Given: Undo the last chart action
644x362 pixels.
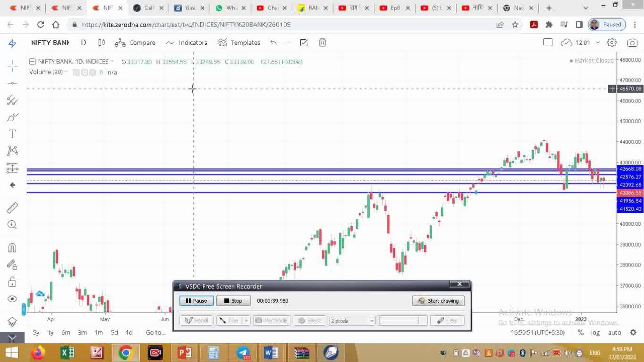Looking at the screenshot, I should pos(273,43).
